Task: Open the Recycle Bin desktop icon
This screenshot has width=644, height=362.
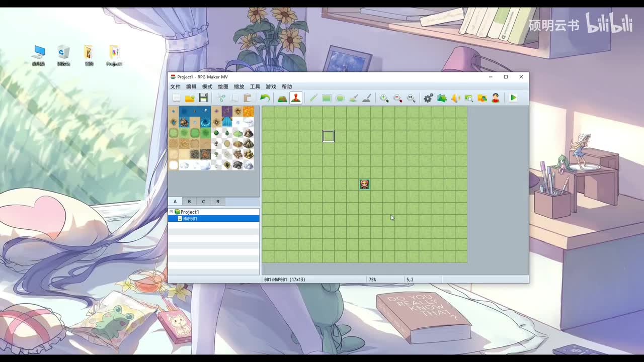Action: [x=63, y=55]
